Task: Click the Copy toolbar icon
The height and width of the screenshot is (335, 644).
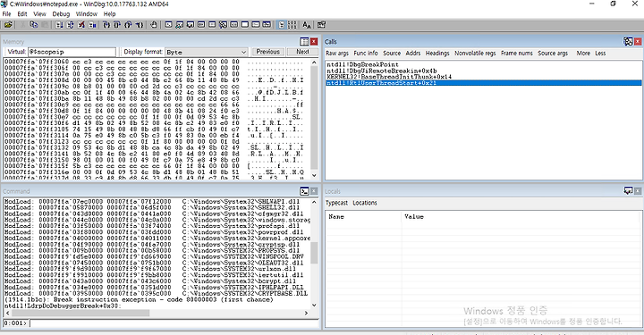Action: pyautogui.click(x=34, y=25)
